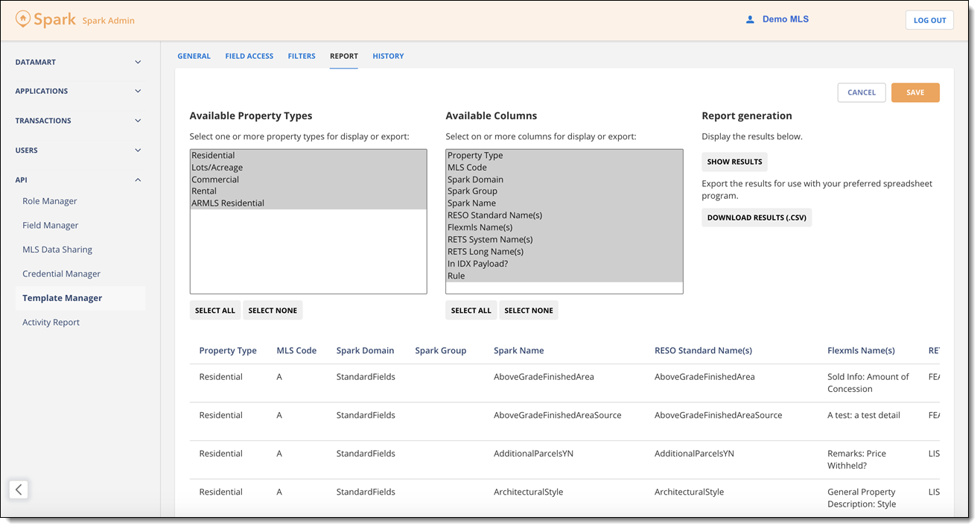Image resolution: width=980 pixels, height=529 pixels.
Task: Click Show Results button
Action: pyautogui.click(x=734, y=162)
